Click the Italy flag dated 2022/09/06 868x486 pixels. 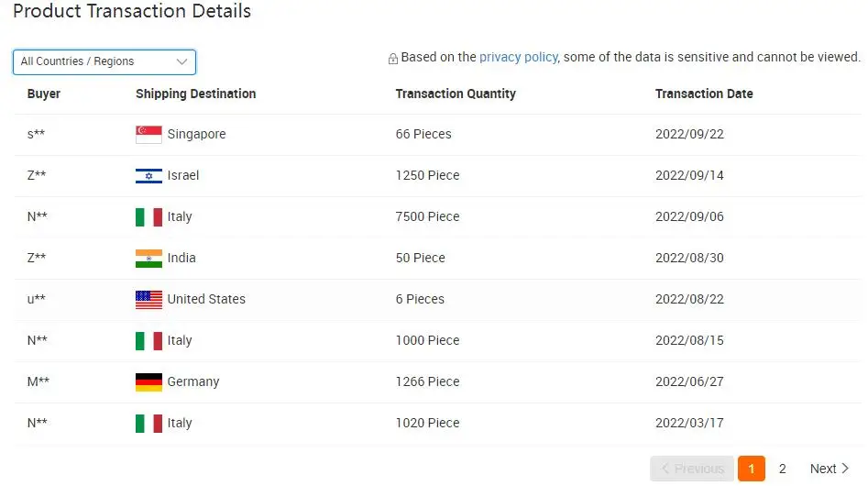(x=148, y=216)
